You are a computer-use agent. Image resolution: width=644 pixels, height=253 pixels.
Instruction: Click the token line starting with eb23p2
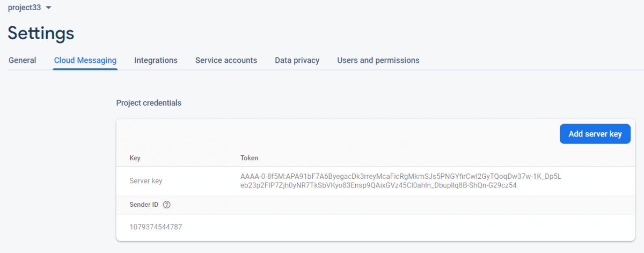click(x=378, y=185)
